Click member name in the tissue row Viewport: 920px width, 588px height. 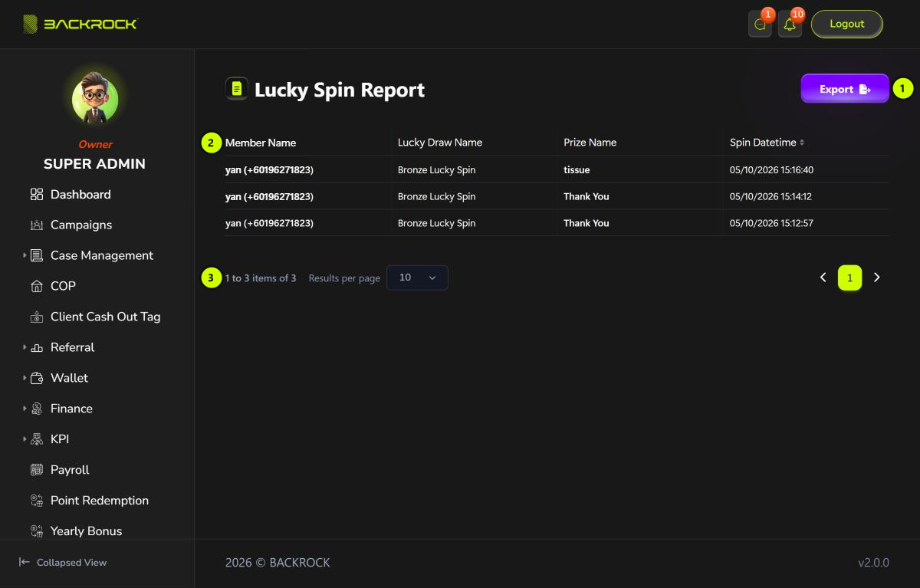click(269, 169)
